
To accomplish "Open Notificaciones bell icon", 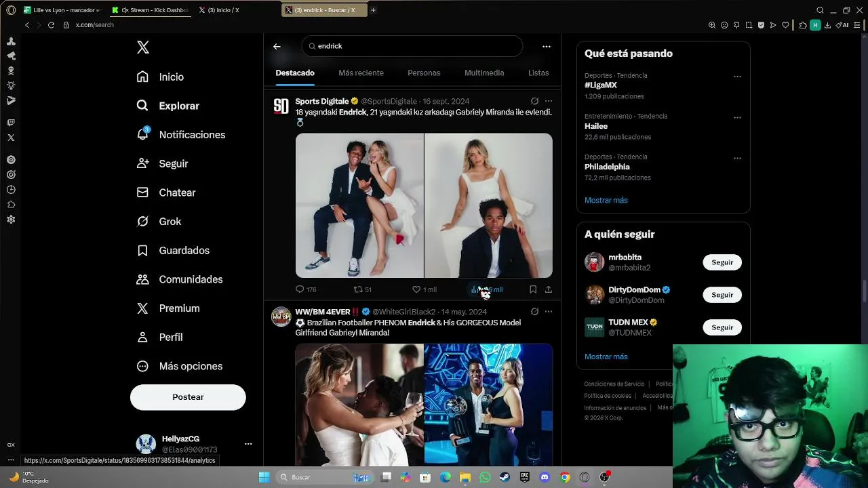I will point(142,134).
